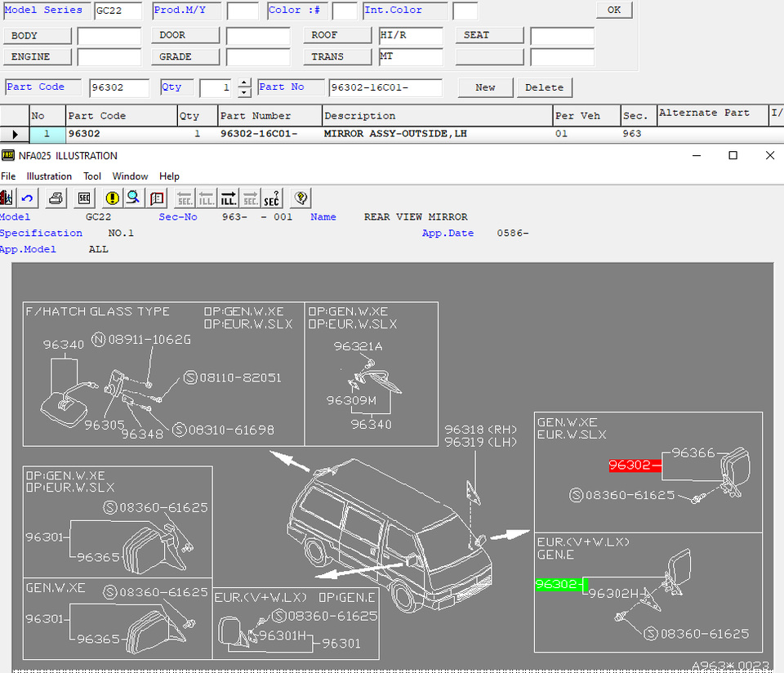Image resolution: width=784 pixels, height=673 pixels.
Task: Select the magnifying glass zoom tool
Action: 132,198
